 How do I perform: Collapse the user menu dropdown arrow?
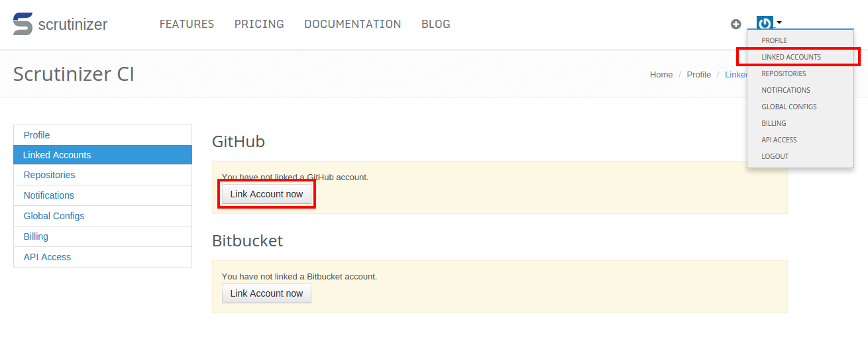pyautogui.click(x=779, y=23)
